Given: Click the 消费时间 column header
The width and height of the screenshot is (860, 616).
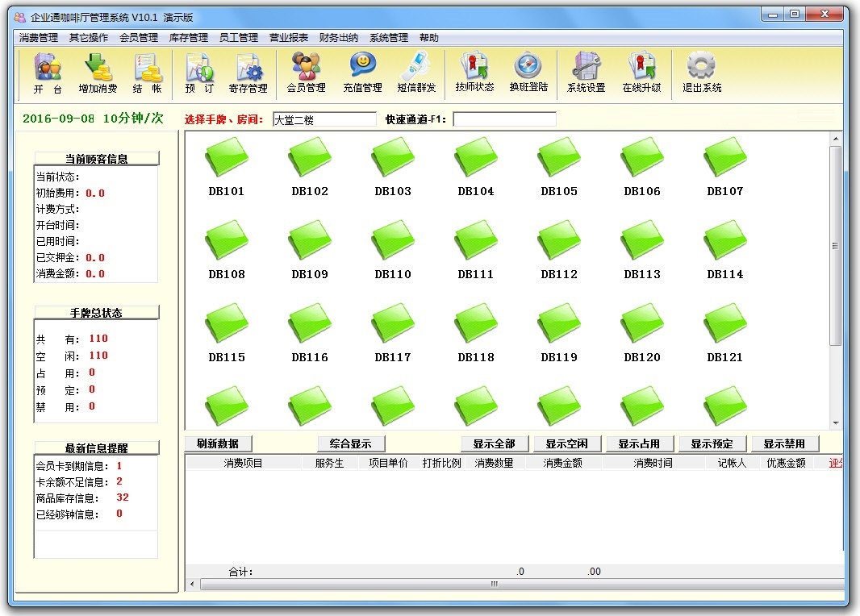Looking at the screenshot, I should pyautogui.click(x=653, y=463).
